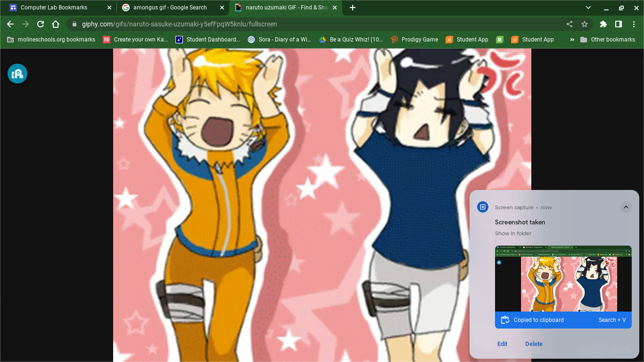Collapse the Screen capture notification
The image size is (644, 362).
click(x=626, y=207)
